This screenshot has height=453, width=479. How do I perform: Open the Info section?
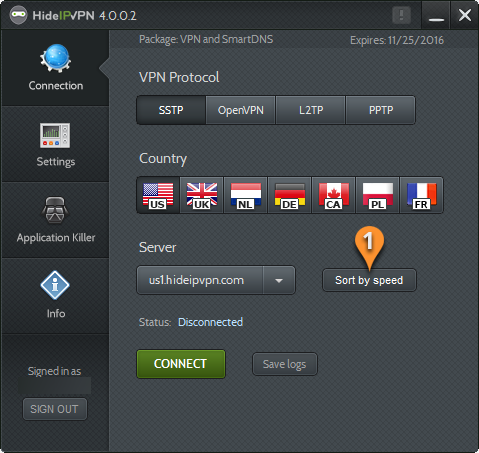[x=55, y=296]
